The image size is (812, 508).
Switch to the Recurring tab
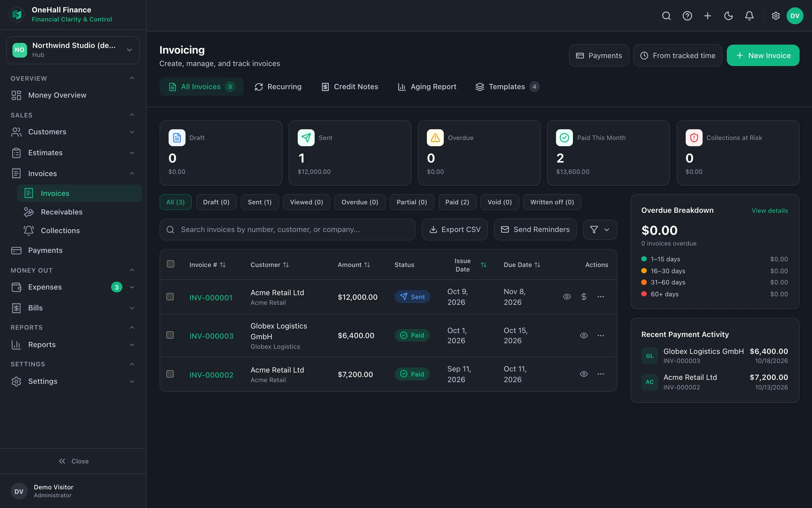tap(278, 87)
